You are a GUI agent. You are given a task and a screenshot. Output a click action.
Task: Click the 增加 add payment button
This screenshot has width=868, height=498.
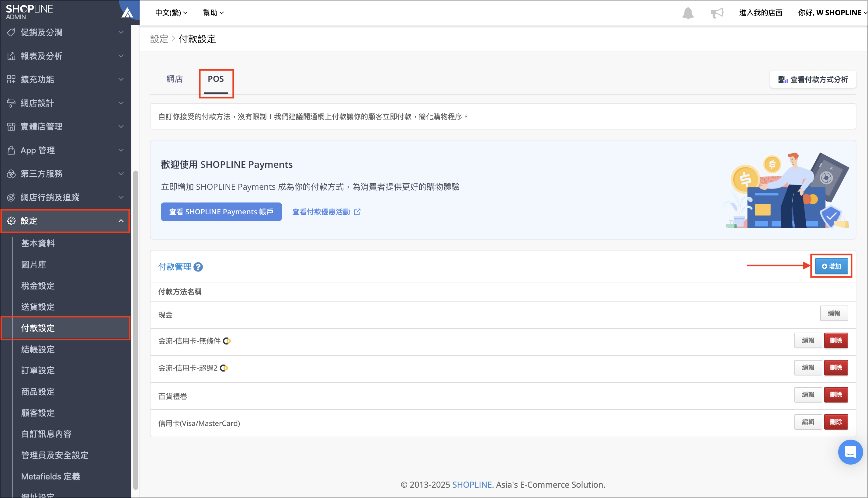(831, 266)
